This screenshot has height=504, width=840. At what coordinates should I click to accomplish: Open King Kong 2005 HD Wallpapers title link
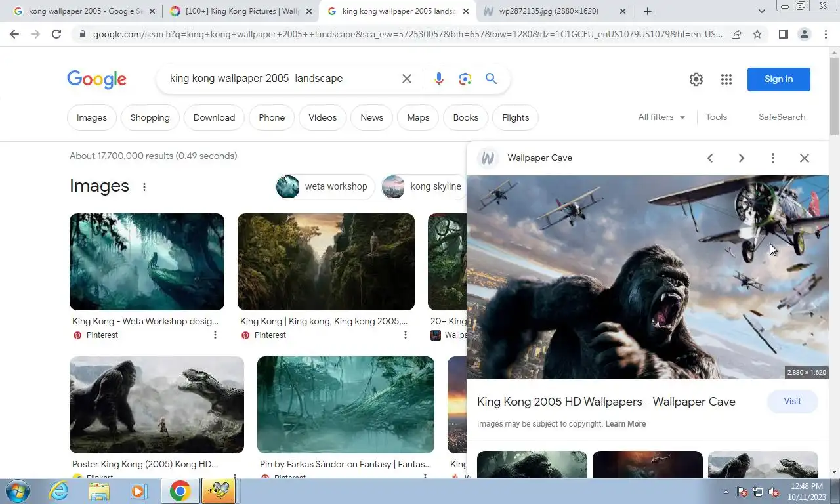tap(606, 402)
